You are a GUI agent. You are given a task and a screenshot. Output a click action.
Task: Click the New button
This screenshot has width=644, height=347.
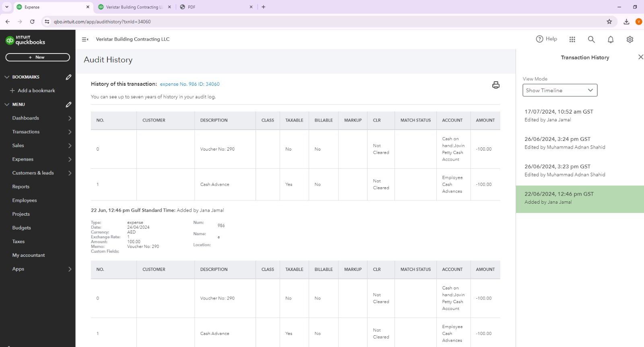(x=37, y=58)
